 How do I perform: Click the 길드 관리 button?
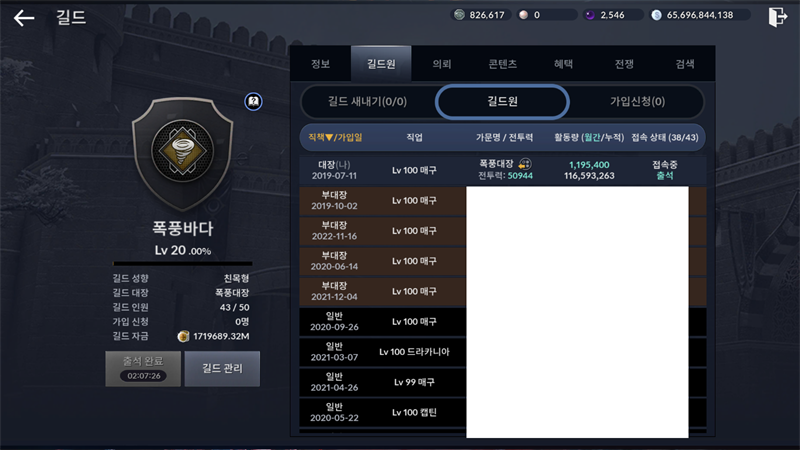point(222,368)
